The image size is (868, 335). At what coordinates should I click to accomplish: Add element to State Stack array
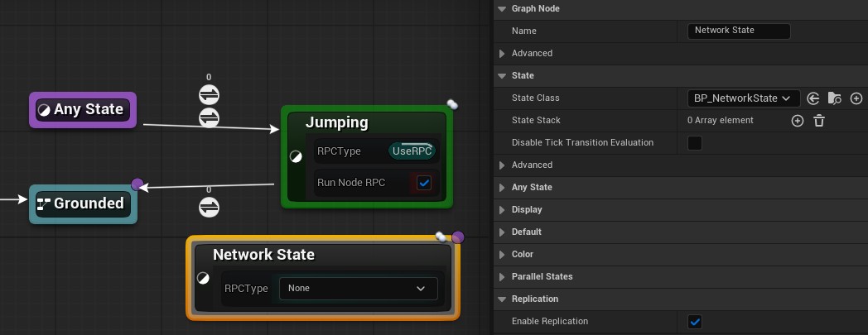(798, 121)
